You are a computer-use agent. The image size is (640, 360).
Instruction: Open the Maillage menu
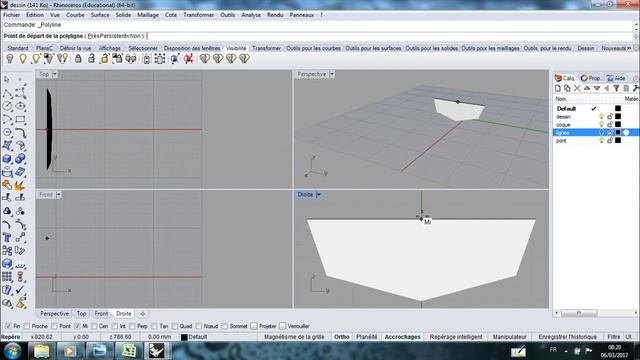point(148,15)
